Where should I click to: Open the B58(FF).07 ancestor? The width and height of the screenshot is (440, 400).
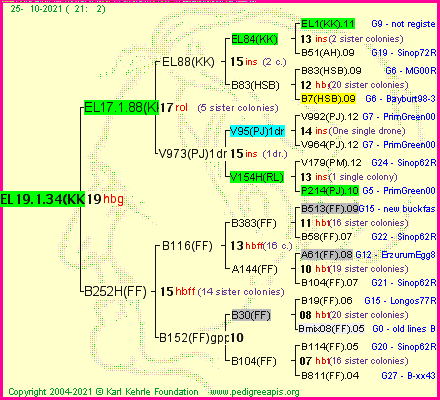pyautogui.click(x=327, y=237)
